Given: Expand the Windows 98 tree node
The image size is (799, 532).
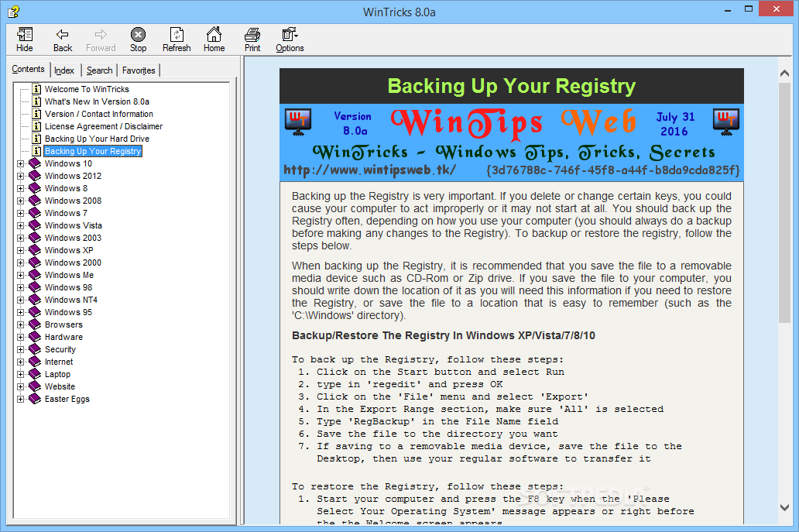Looking at the screenshot, I should [x=20, y=287].
